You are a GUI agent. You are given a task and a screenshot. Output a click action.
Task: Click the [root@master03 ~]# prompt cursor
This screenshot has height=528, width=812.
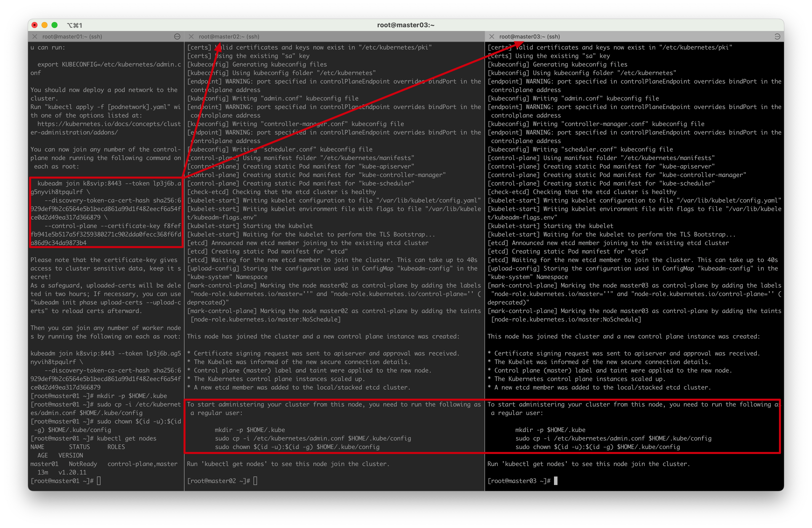point(556,480)
